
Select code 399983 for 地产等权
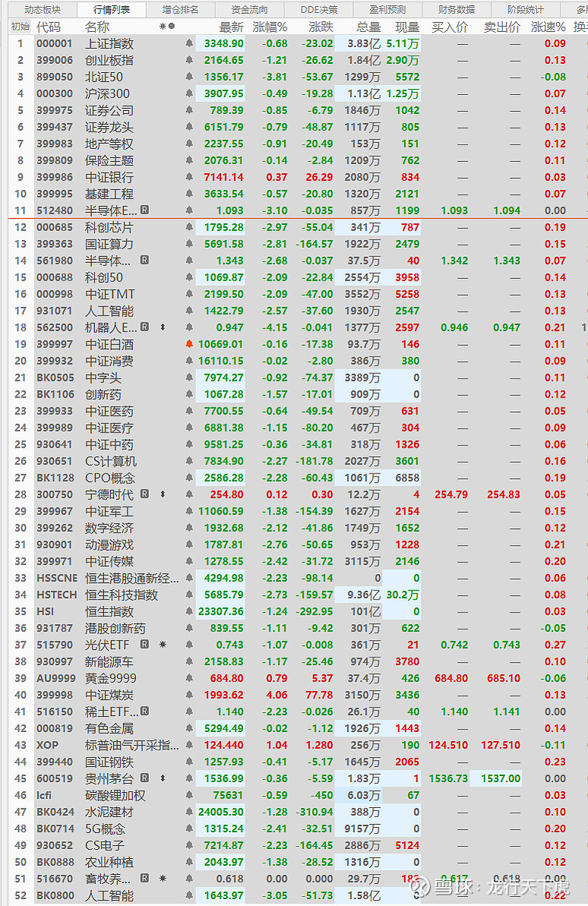click(54, 144)
